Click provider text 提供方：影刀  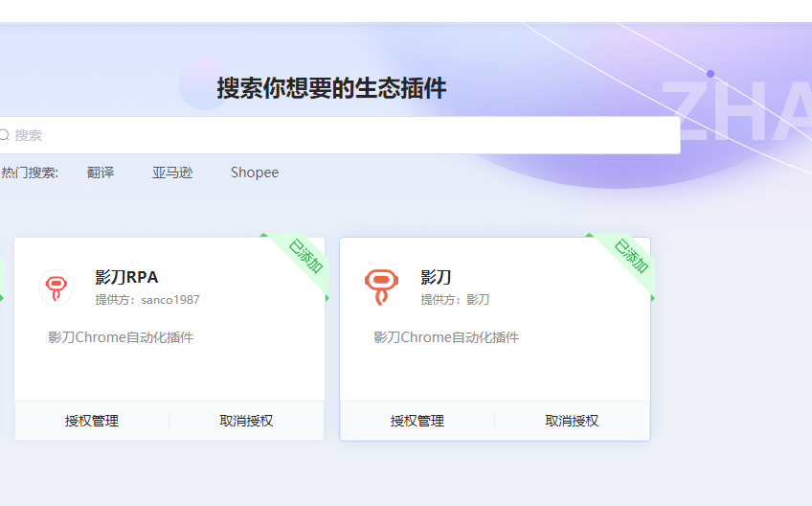pyautogui.click(x=455, y=300)
